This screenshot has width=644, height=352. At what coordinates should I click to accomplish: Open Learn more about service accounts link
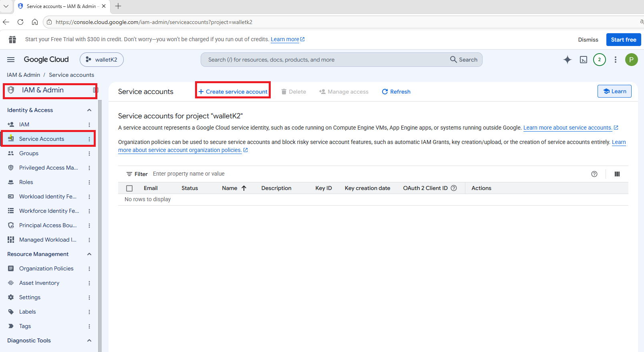tap(571, 128)
